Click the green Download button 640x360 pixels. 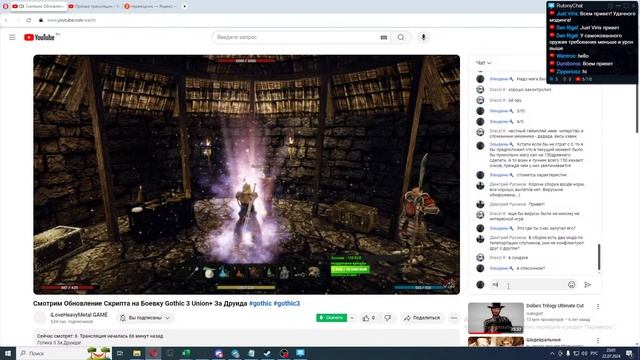[x=331, y=318]
